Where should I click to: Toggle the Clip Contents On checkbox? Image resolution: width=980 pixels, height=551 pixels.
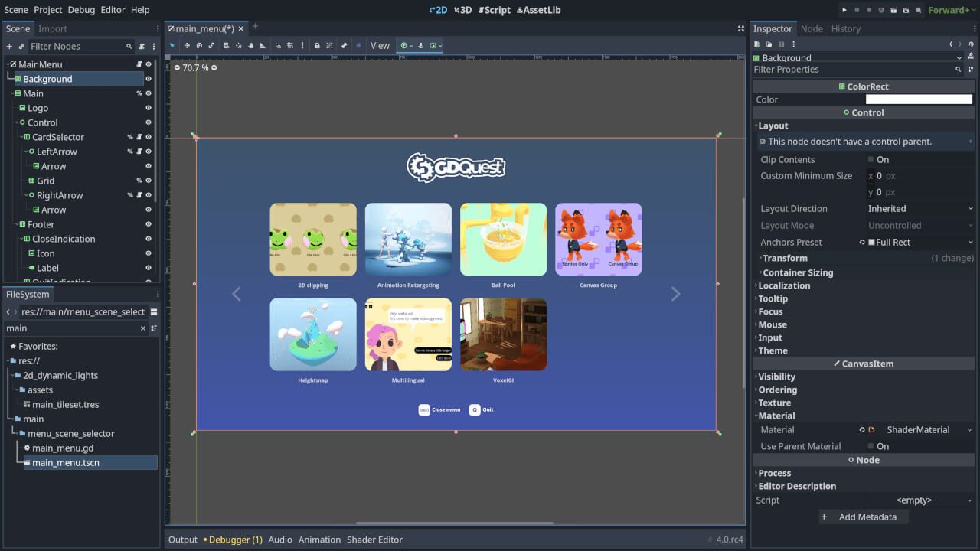tap(871, 159)
